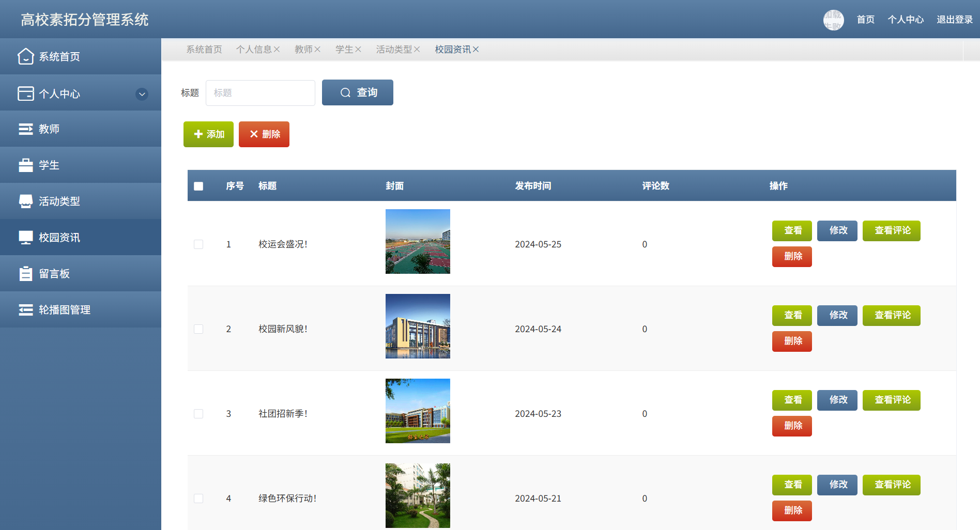The width and height of the screenshot is (980, 530).
Task: Click the 评论数 column header
Action: 655,185
